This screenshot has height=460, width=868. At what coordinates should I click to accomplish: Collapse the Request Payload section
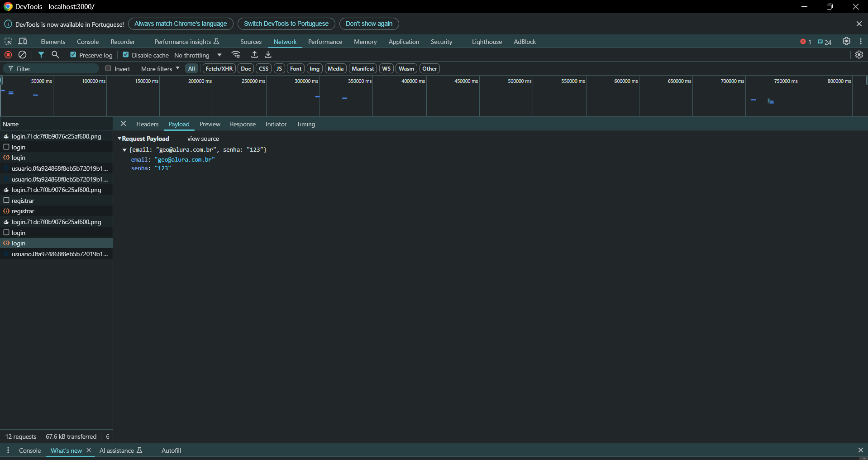tap(120, 139)
